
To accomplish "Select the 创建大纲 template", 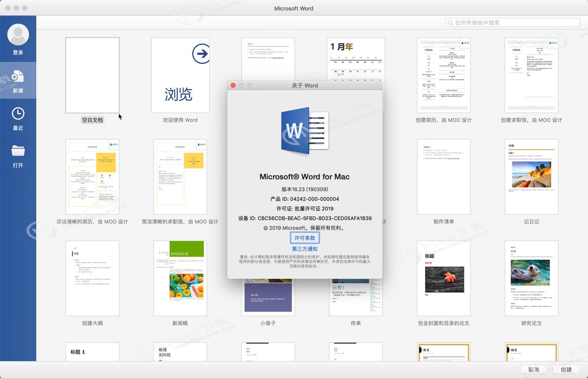I will pos(92,278).
